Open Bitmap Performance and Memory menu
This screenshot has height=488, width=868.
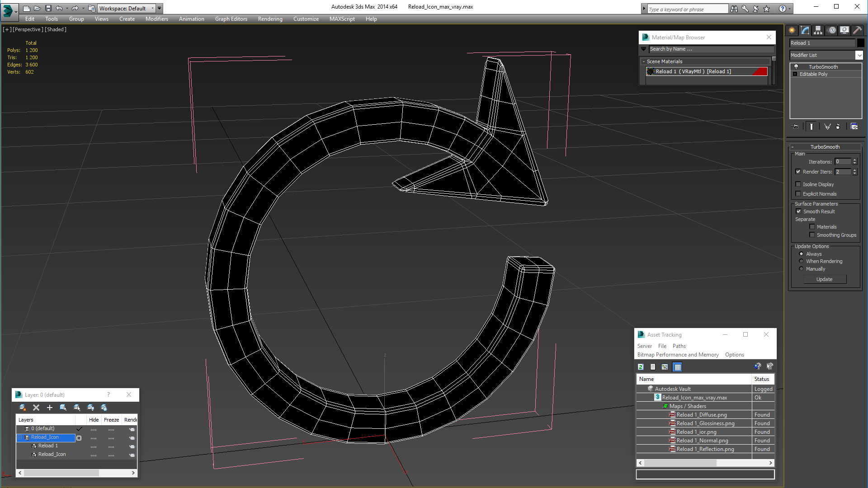(x=678, y=355)
